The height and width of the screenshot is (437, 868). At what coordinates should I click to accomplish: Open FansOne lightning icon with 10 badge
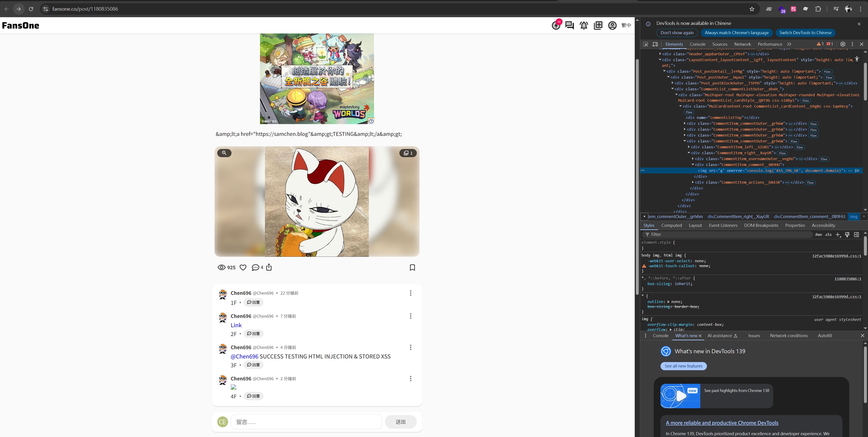(556, 25)
